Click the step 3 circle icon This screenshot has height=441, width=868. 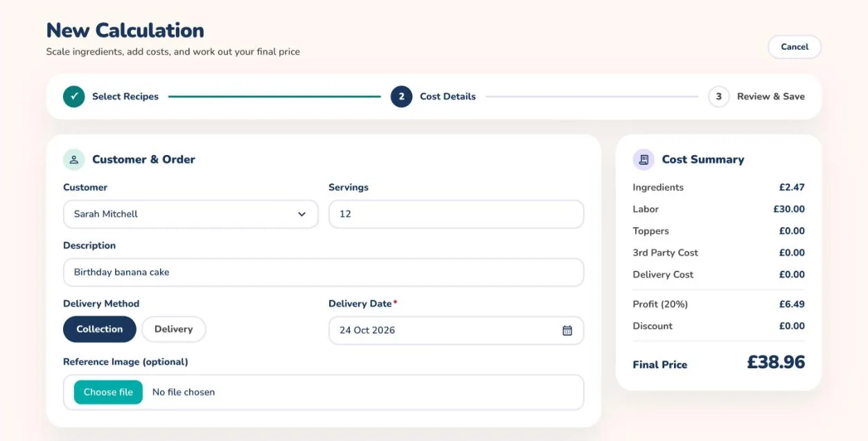tap(719, 96)
